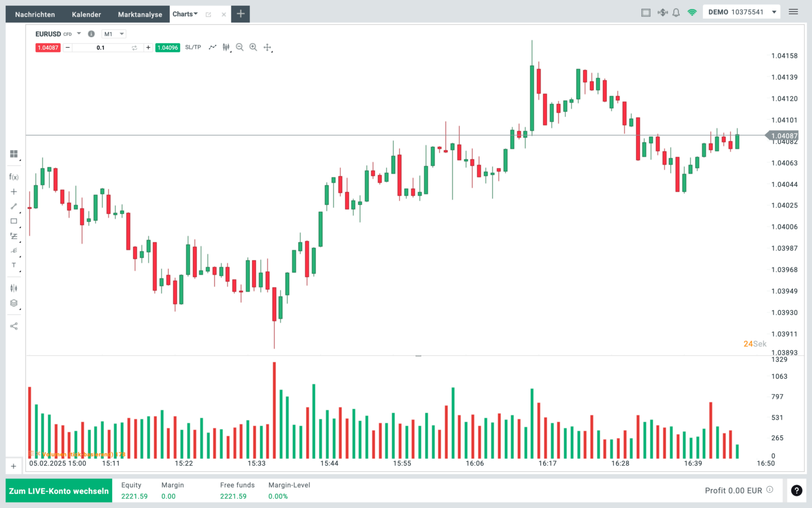Click the crosshair pan tool
This screenshot has height=508, width=812.
[267, 47]
